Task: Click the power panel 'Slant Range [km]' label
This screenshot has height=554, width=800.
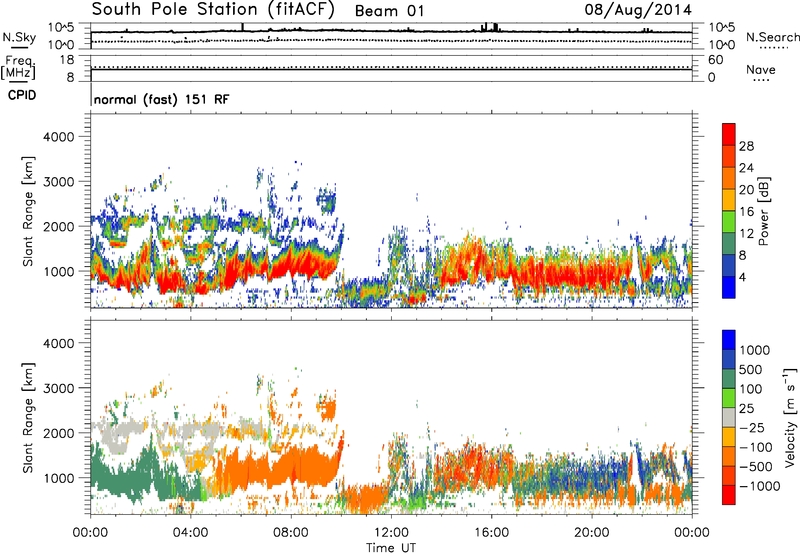Action: tap(28, 212)
